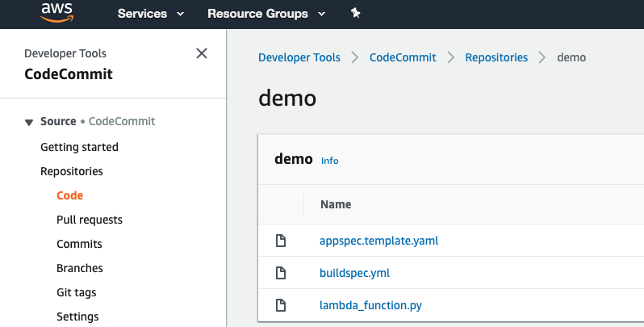This screenshot has width=644, height=327.
Task: Click the file icon for lambda_function.py
Action: click(x=281, y=305)
